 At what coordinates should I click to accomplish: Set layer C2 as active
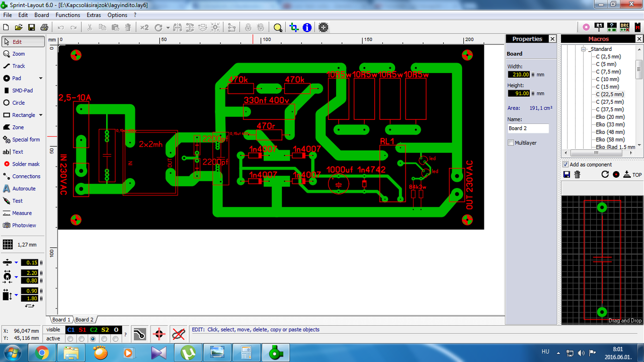coord(93,339)
